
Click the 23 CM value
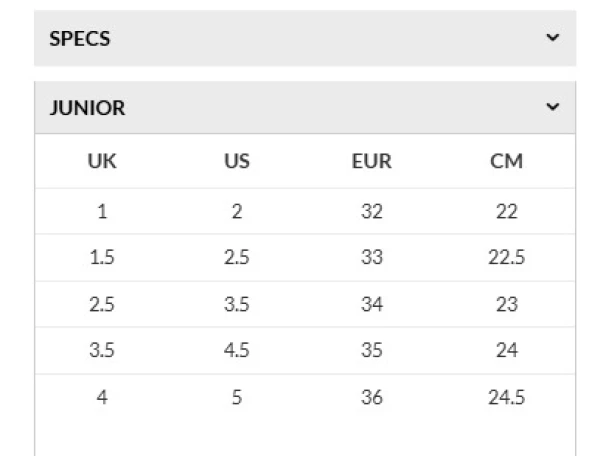[x=507, y=305]
